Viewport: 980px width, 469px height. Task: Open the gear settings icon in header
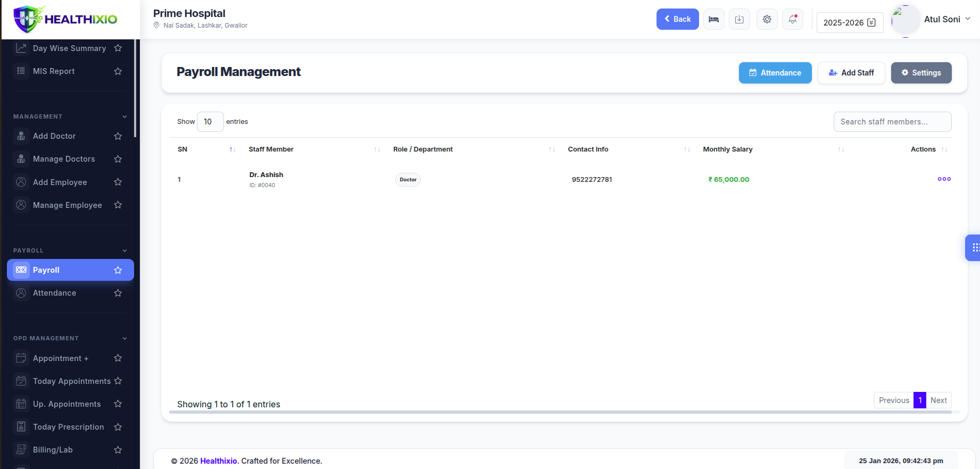pyautogui.click(x=767, y=19)
